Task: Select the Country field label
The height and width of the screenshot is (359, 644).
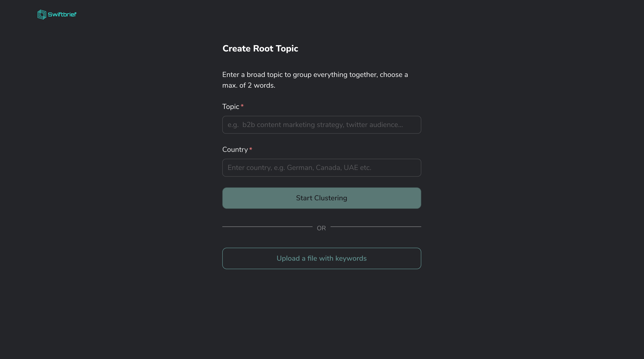Action: 235,149
